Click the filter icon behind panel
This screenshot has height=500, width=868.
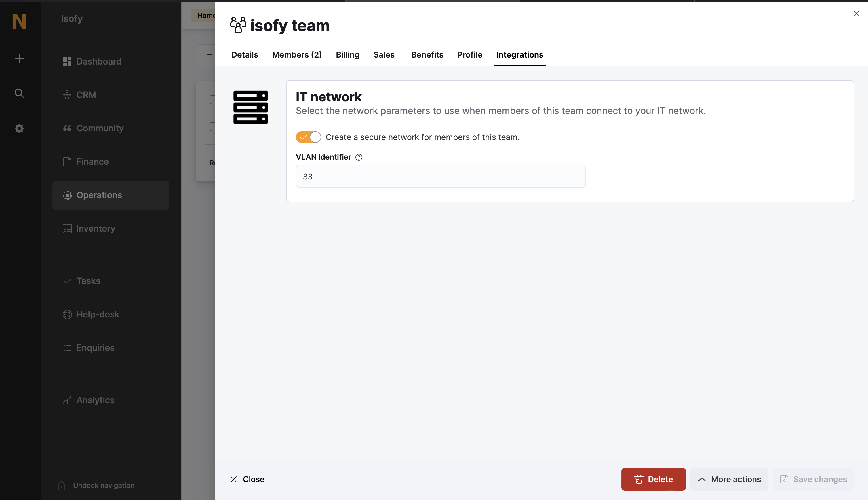pos(209,56)
